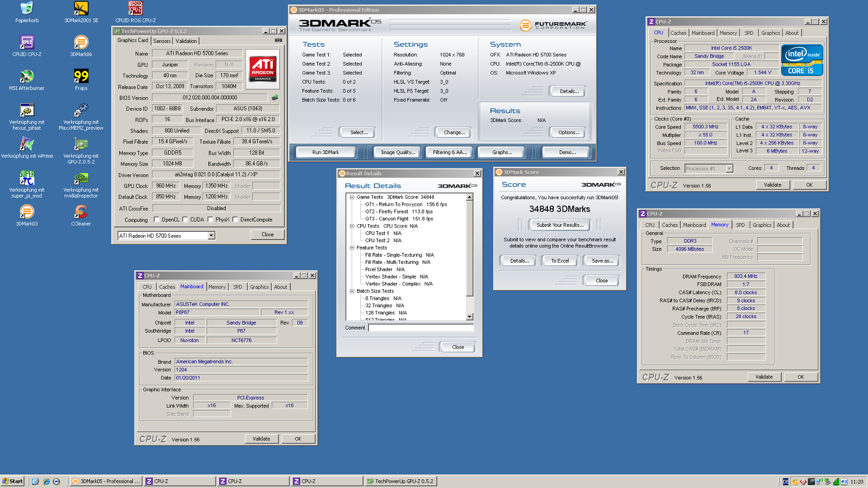Enable the DirectCompute checkbox in GPU-Z
Viewport: 868px width, 488px height.
235,220
